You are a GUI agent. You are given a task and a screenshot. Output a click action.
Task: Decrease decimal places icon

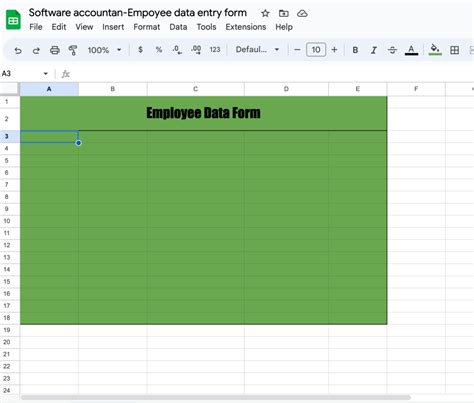[x=177, y=50]
